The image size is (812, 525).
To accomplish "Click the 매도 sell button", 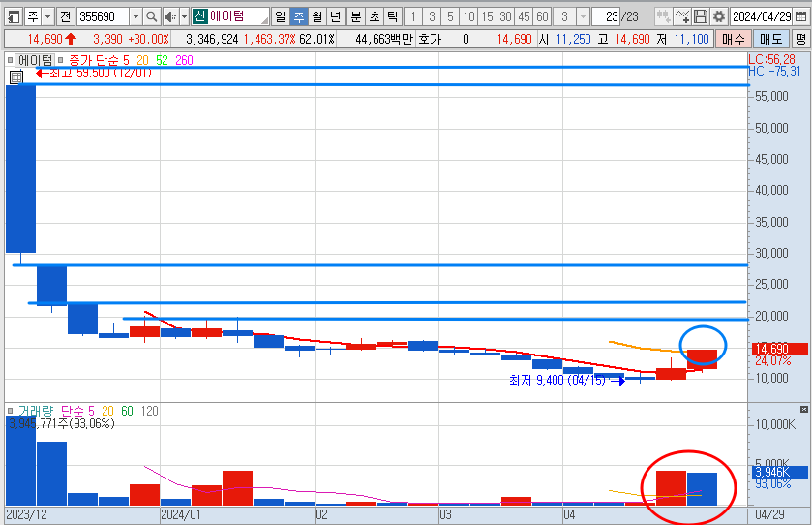I will pos(770,39).
